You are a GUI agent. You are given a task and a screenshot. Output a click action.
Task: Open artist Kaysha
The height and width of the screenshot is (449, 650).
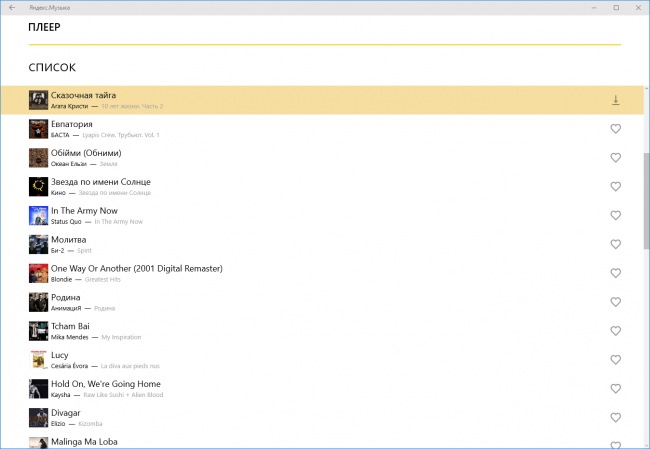[61, 395]
